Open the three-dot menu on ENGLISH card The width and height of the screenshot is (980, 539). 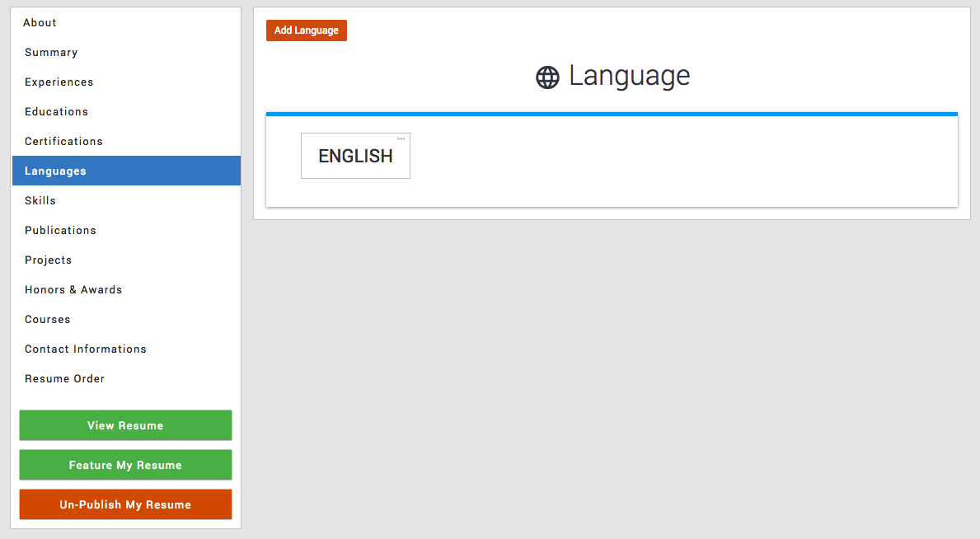[x=401, y=138]
